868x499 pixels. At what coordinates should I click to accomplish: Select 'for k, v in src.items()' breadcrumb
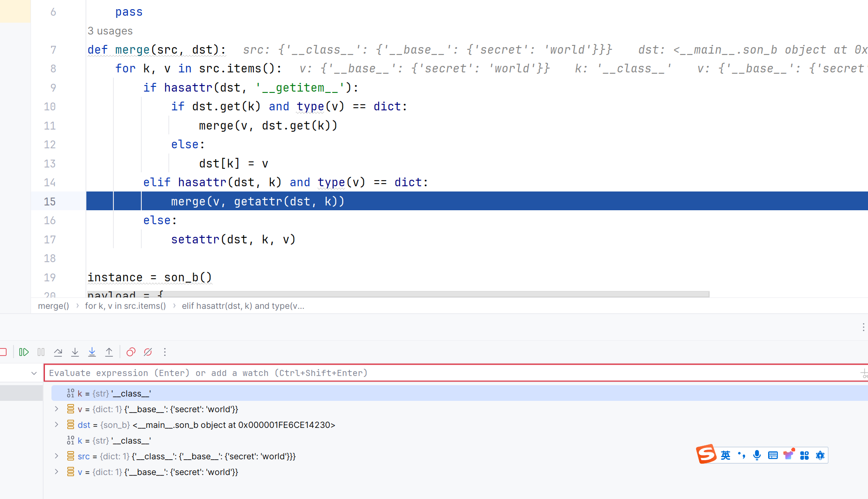pos(125,306)
